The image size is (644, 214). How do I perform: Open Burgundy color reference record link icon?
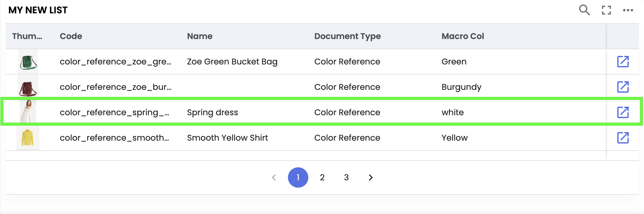(623, 87)
